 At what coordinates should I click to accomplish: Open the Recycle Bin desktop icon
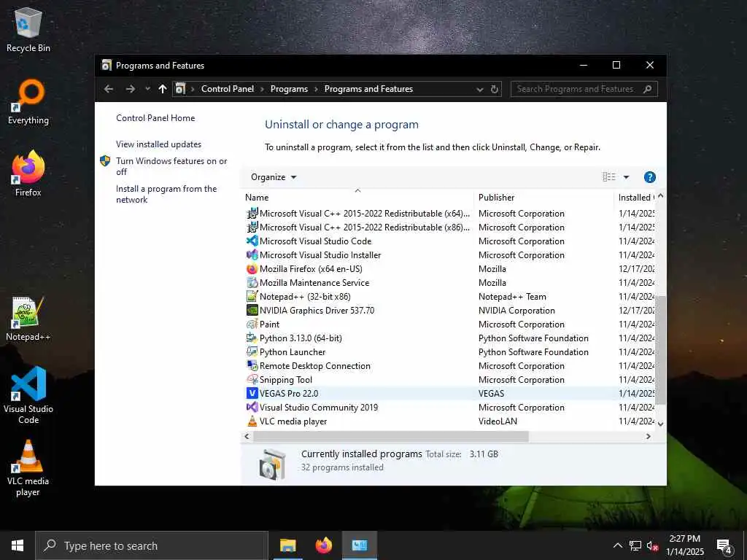[28, 29]
